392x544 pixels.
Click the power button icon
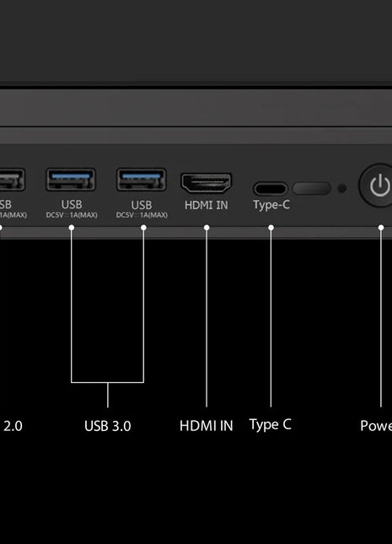[x=379, y=186]
